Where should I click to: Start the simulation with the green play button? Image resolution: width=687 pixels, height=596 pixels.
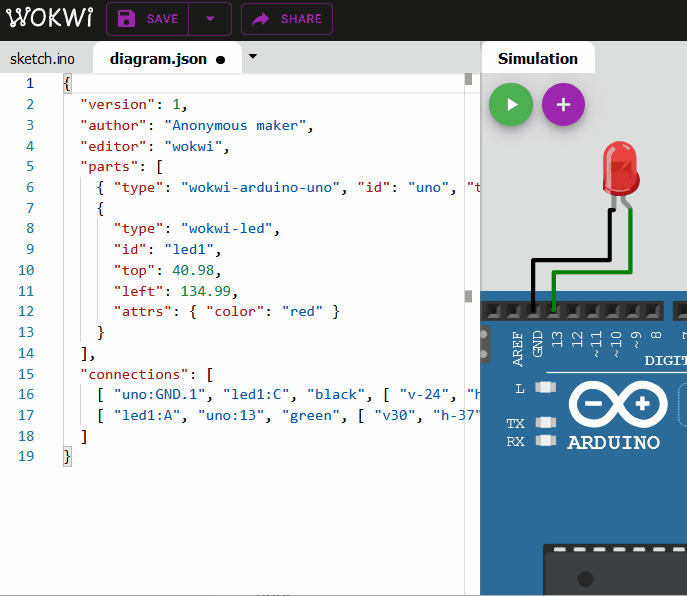[511, 105]
